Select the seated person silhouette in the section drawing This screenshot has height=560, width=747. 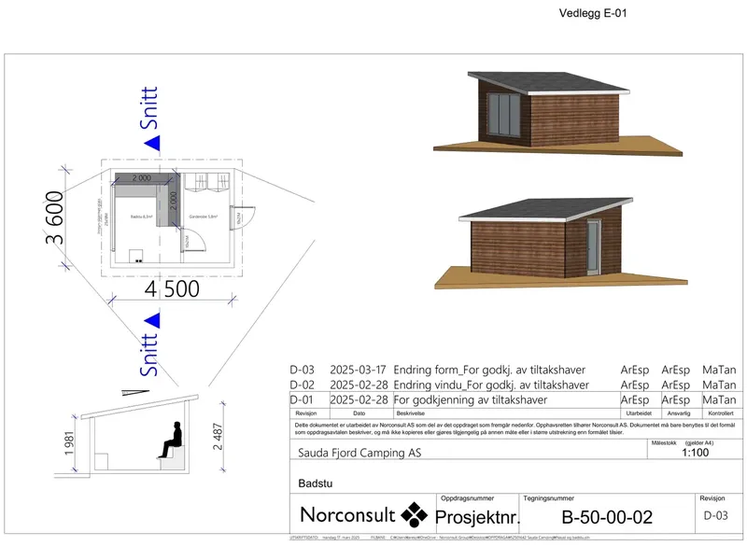pyautogui.click(x=171, y=440)
